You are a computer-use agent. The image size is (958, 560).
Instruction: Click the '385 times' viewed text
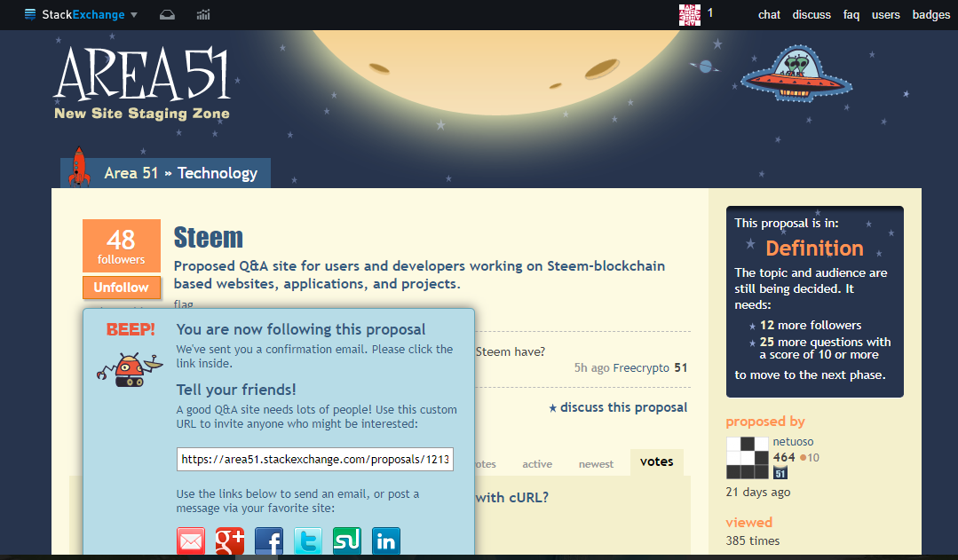753,540
